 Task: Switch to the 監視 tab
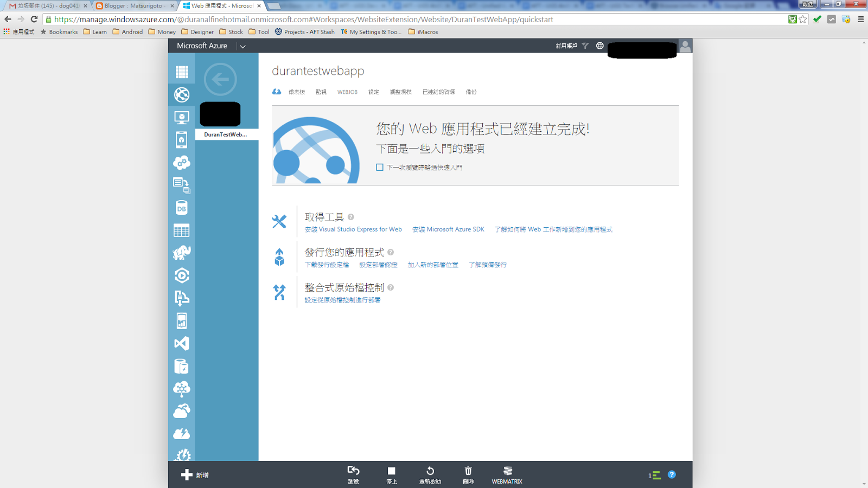click(x=321, y=92)
